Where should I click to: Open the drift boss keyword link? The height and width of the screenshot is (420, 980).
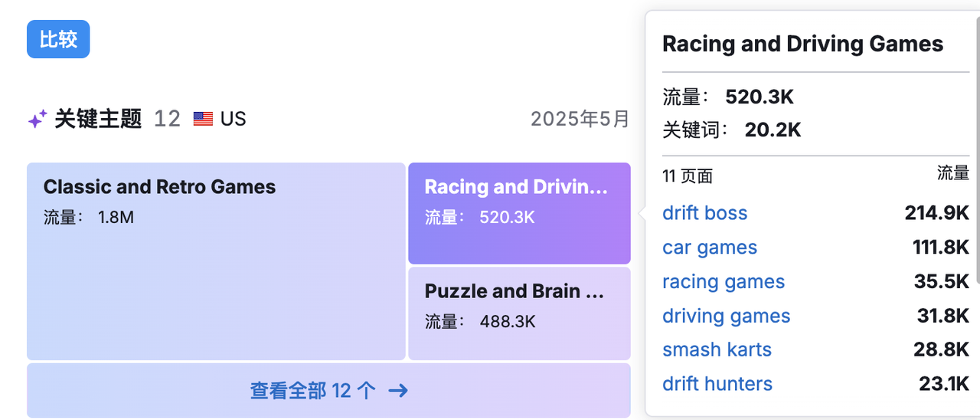coord(704,213)
